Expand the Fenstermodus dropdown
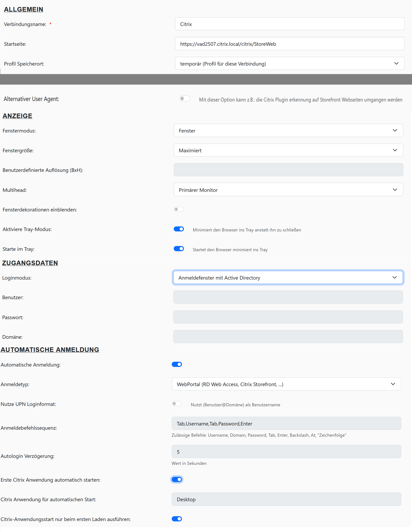 288,131
